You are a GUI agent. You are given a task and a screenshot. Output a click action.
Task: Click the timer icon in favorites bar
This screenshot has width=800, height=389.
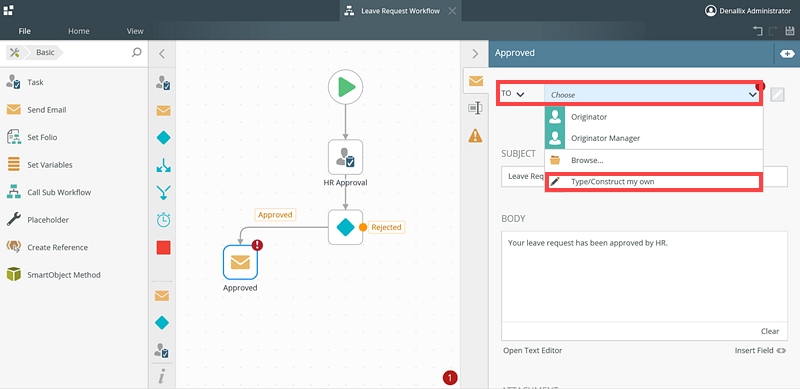(x=163, y=220)
